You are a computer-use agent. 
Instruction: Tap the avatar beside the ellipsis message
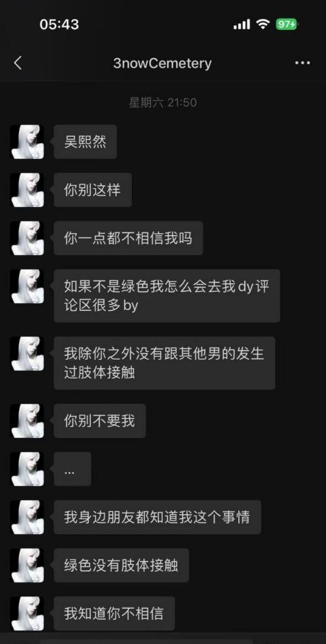point(27,469)
